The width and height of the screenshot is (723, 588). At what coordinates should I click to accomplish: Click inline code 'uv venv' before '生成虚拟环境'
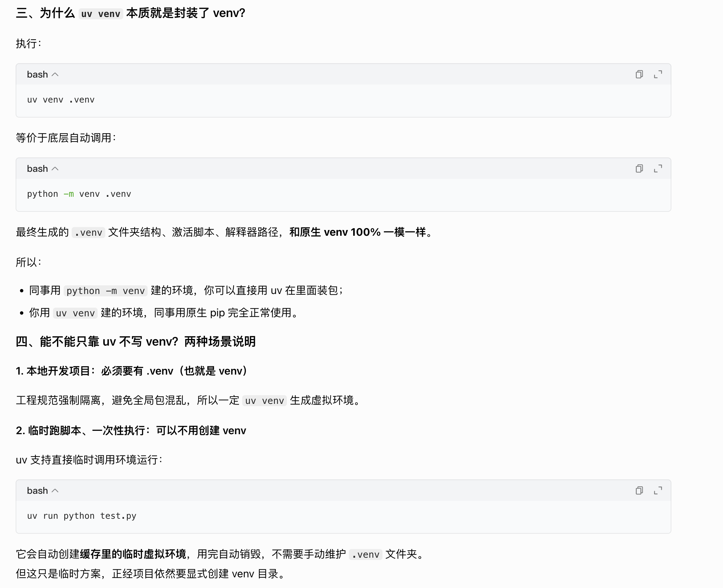(x=265, y=401)
